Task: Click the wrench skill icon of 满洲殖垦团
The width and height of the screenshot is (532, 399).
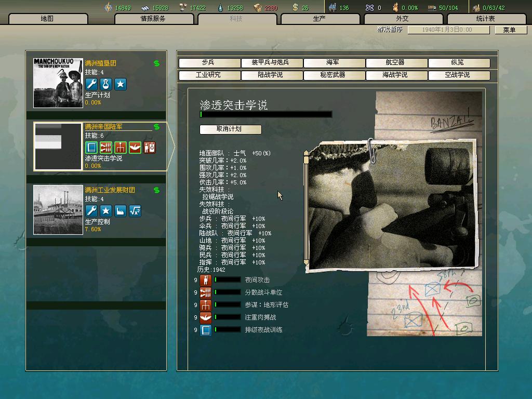Action: 91,84
